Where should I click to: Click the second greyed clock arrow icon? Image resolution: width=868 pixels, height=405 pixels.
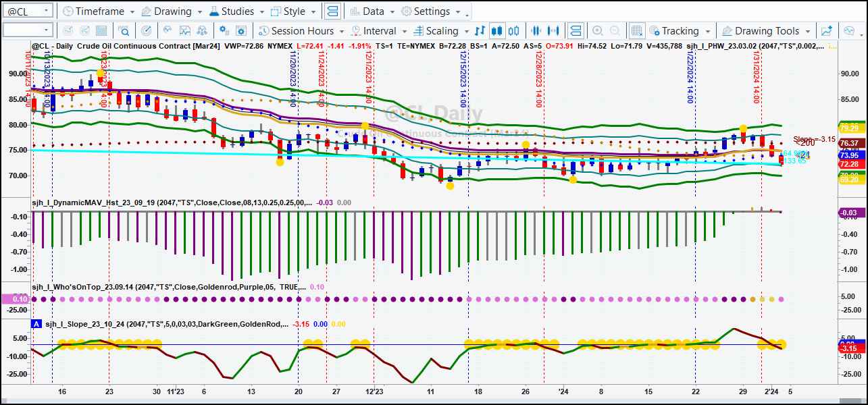[x=84, y=30]
